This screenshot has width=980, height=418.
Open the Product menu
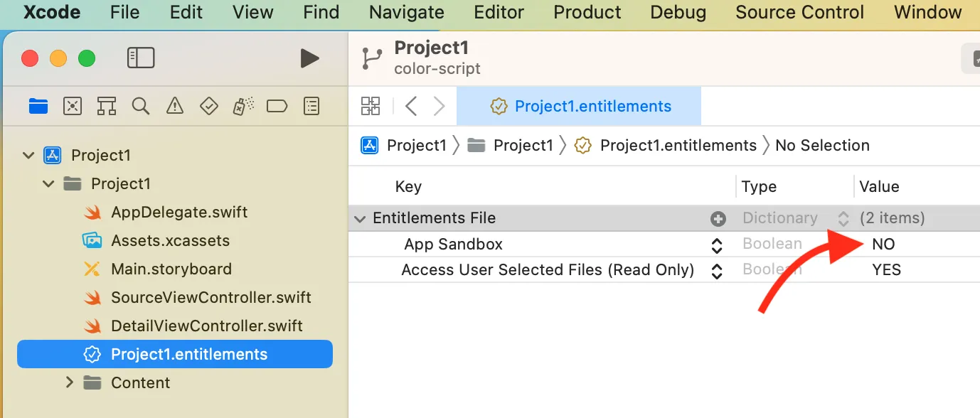(x=587, y=12)
